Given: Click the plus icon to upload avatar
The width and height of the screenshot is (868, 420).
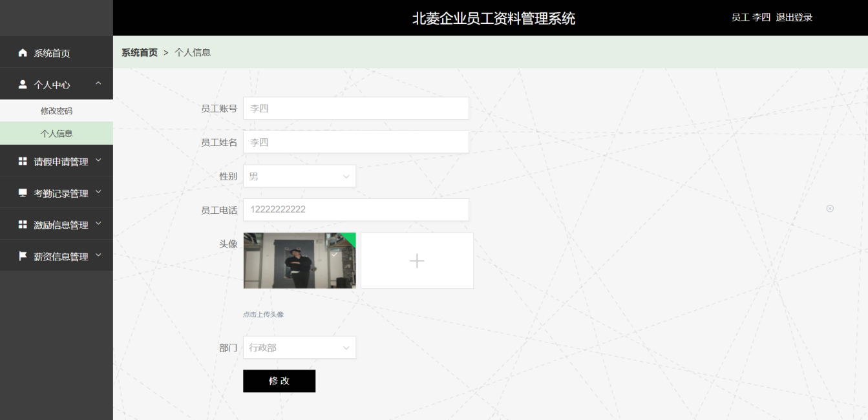Looking at the screenshot, I should (x=417, y=260).
